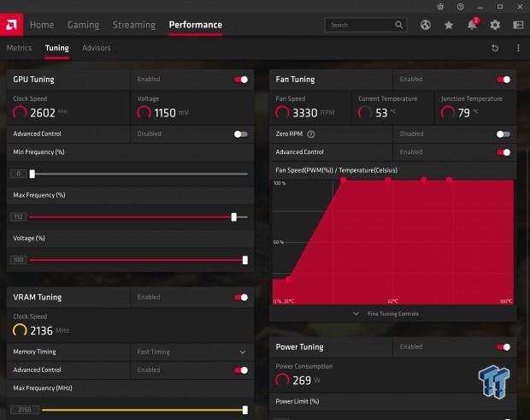Go to the Home tab
The width and height of the screenshot is (530, 420).
pos(42,25)
